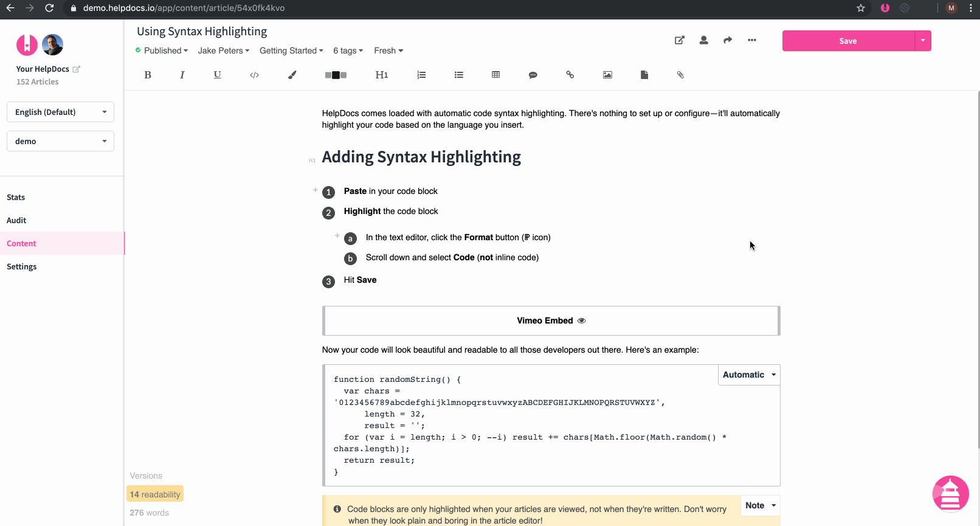Click the HelpDocs browser extension icon
980x526 pixels.
coord(885,8)
